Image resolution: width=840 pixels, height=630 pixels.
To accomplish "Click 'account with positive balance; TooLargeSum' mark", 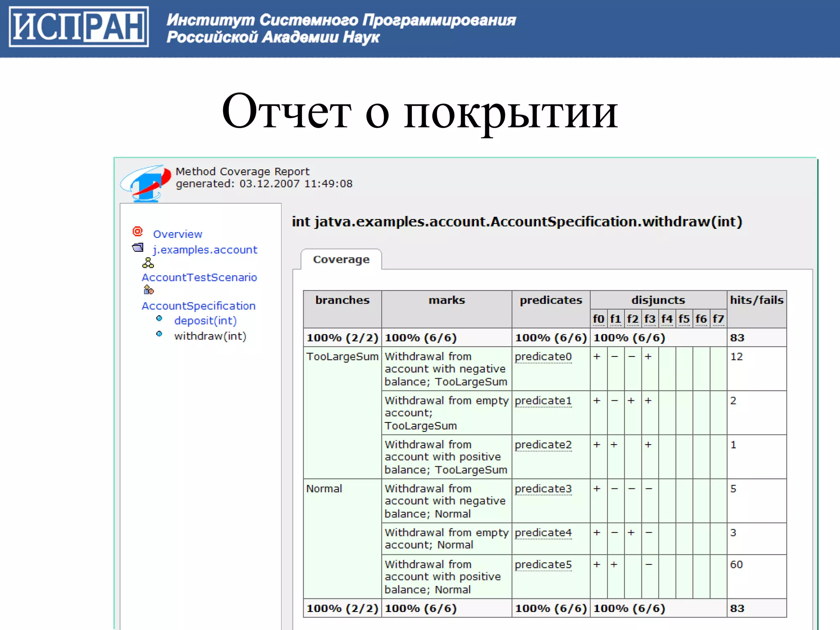I will [x=446, y=457].
